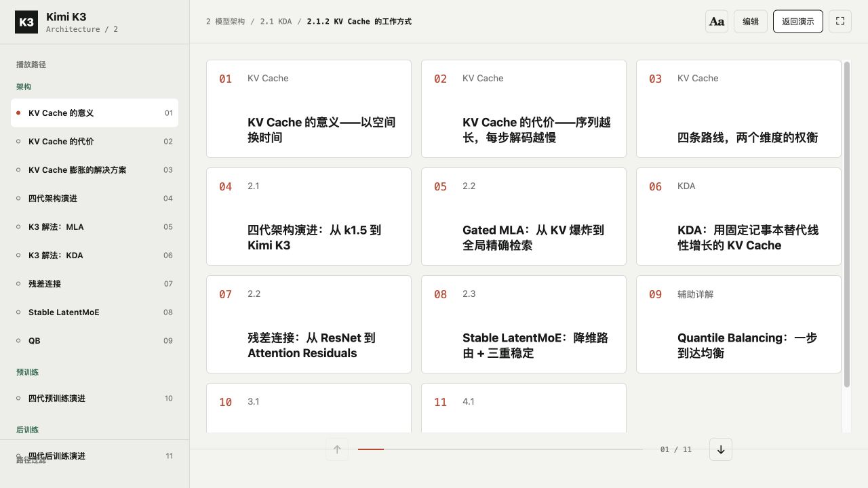This screenshot has width=868, height=488.
Task: Open slide card 07 残差连接
Action: coord(309,324)
